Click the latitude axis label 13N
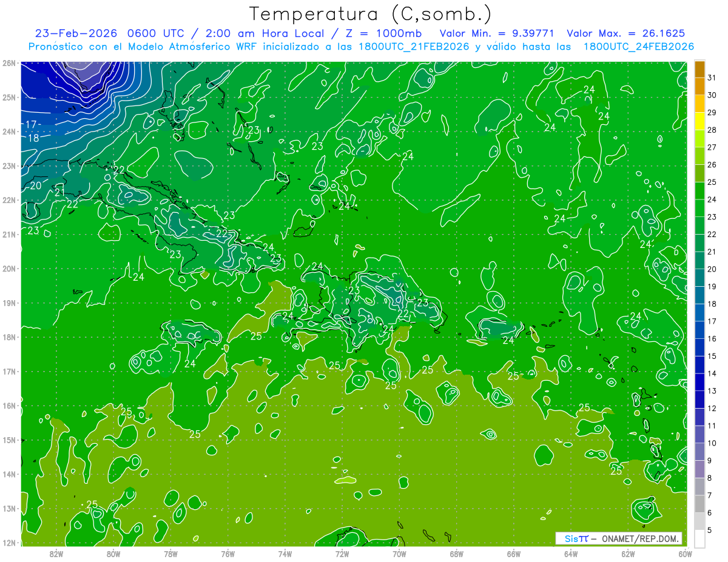The width and height of the screenshot is (728, 562). pyautogui.click(x=9, y=508)
